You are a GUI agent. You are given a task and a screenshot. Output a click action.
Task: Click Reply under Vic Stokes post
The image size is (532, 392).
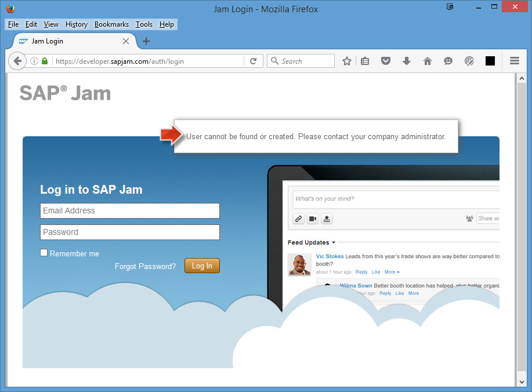[x=361, y=272]
